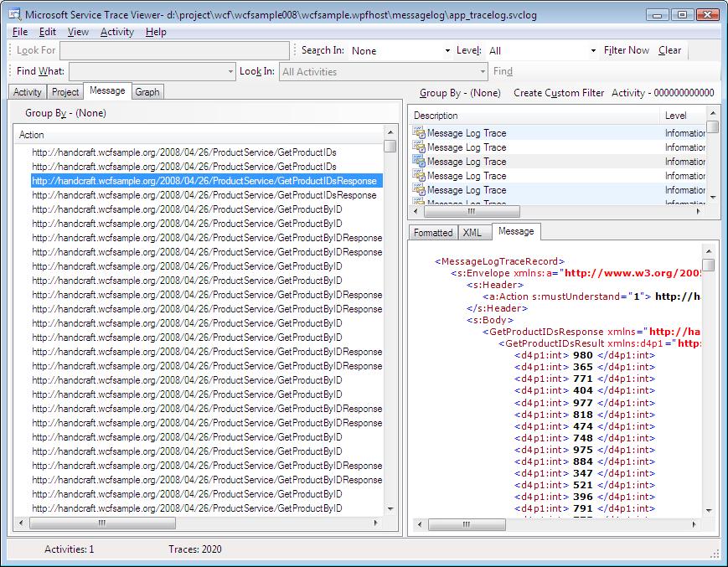Click the Activities: 1 status bar entry
Screen dimensions: 728x567
point(70,549)
